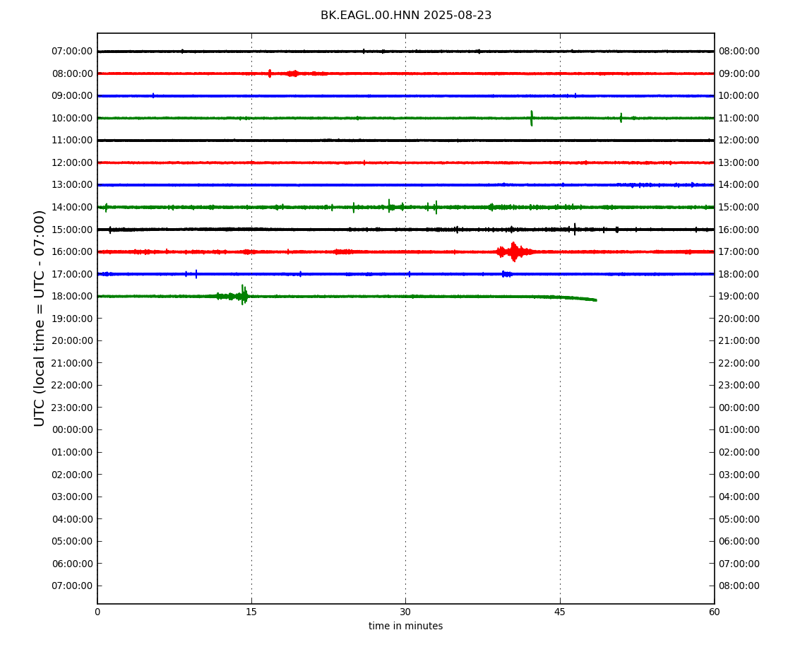812x671 pixels.
Task: Click right axis label 04:00:00
Action: coord(739,497)
